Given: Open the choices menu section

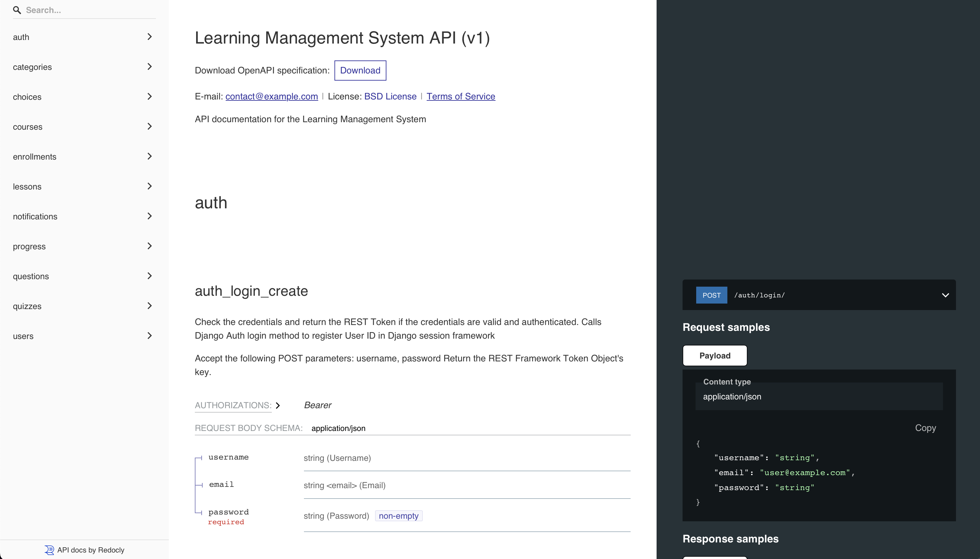Looking at the screenshot, I should click(x=84, y=97).
